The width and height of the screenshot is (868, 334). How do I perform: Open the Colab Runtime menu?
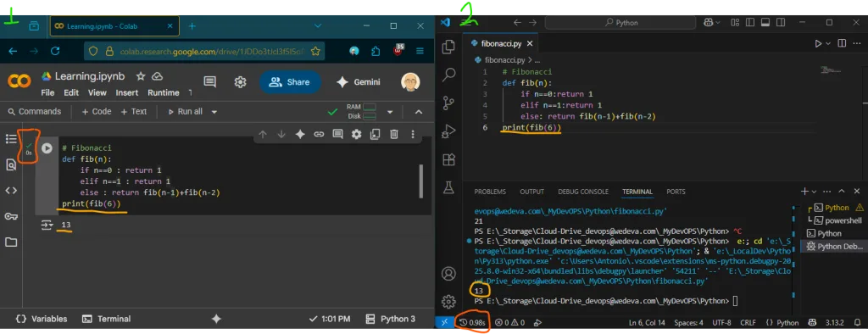tap(164, 92)
